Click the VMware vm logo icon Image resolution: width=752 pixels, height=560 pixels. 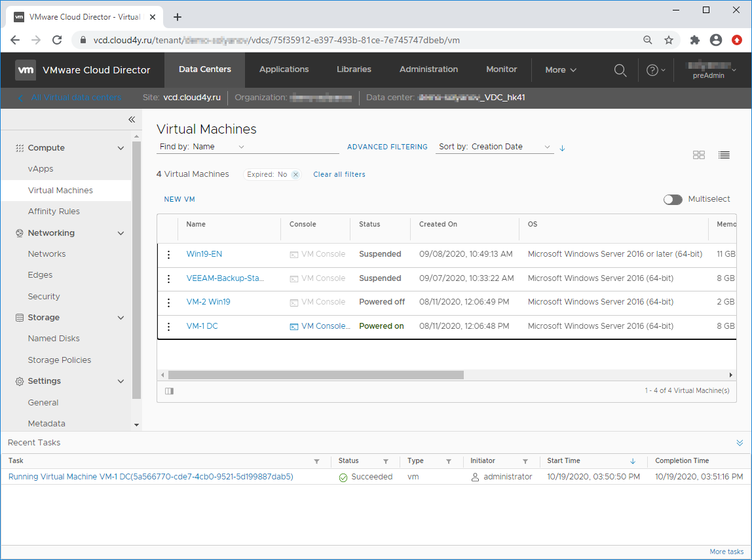click(x=26, y=70)
